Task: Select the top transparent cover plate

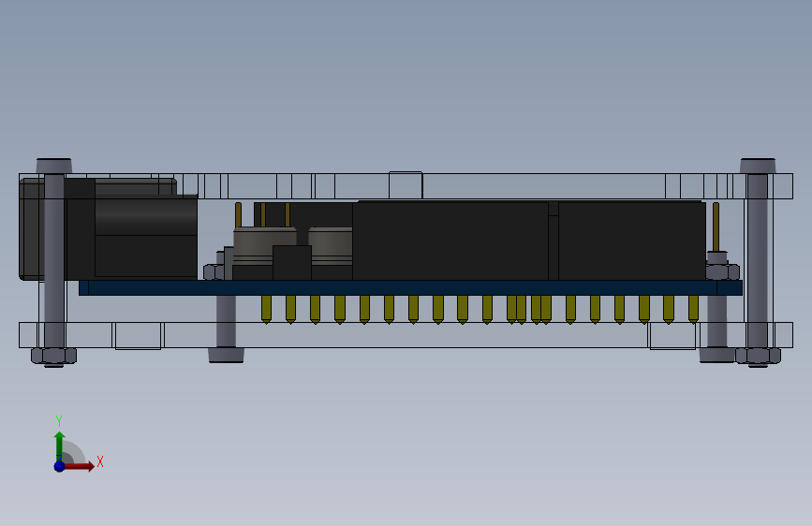Action: pyautogui.click(x=406, y=186)
